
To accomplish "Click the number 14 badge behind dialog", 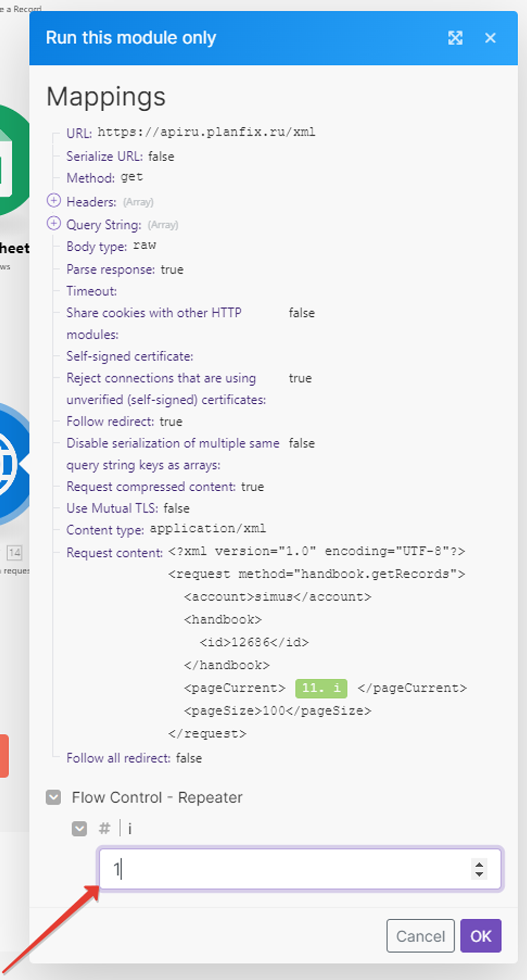I will click(x=14, y=553).
